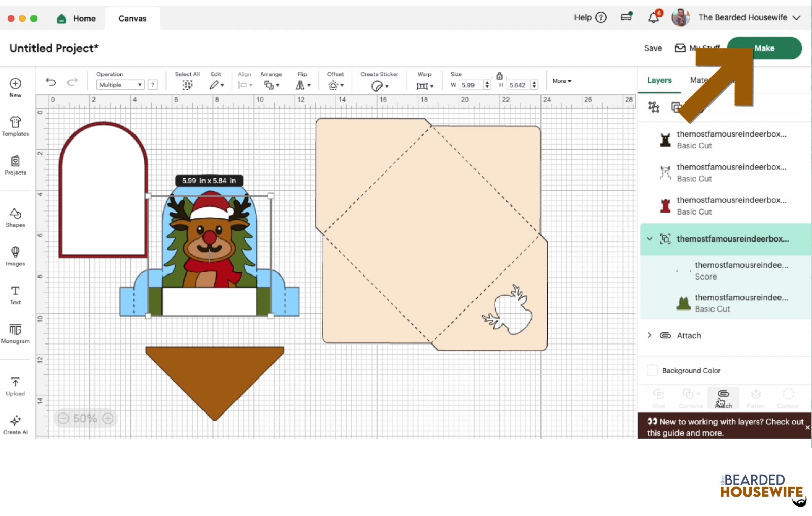Open the Operation dropdown
This screenshot has height=516, width=812.
[x=120, y=85]
